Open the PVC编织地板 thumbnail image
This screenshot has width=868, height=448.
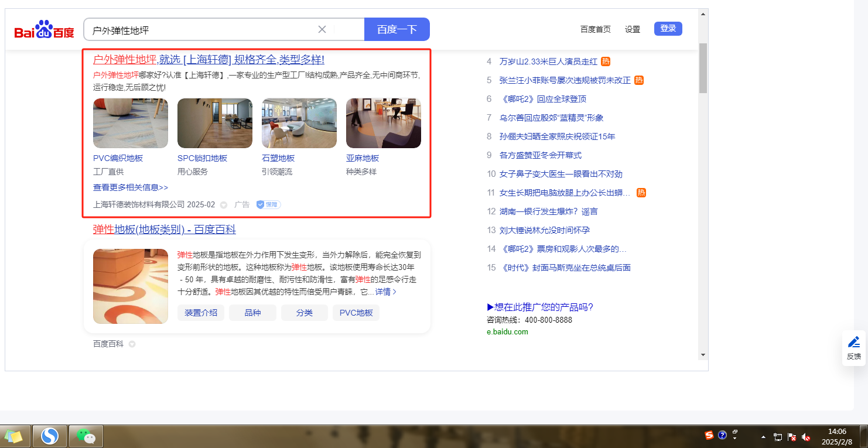click(131, 123)
